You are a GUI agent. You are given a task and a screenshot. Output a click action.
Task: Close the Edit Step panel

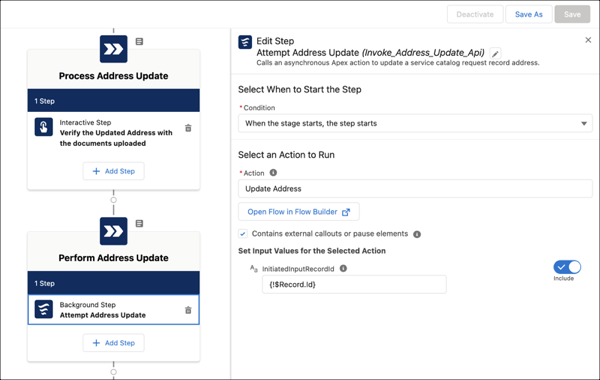coord(588,40)
